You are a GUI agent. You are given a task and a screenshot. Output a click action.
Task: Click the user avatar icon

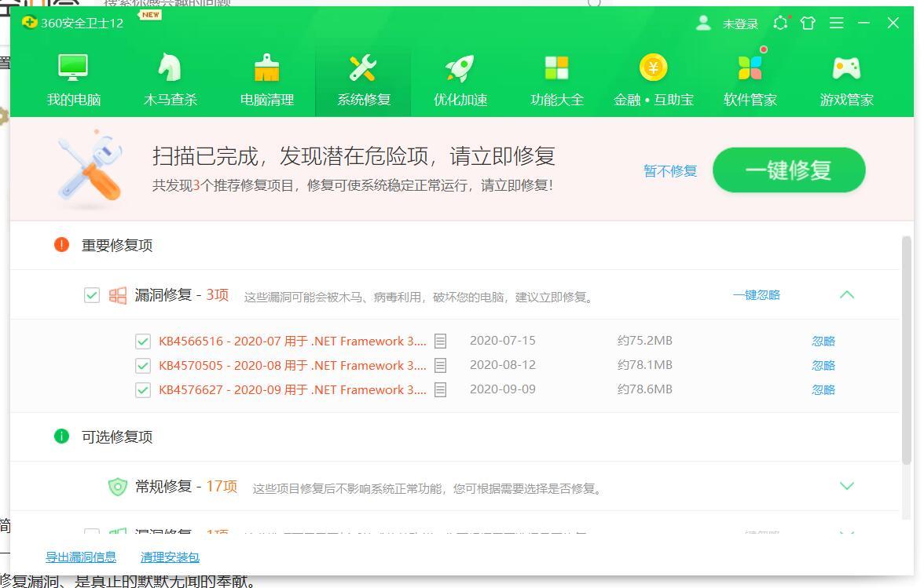pos(703,23)
